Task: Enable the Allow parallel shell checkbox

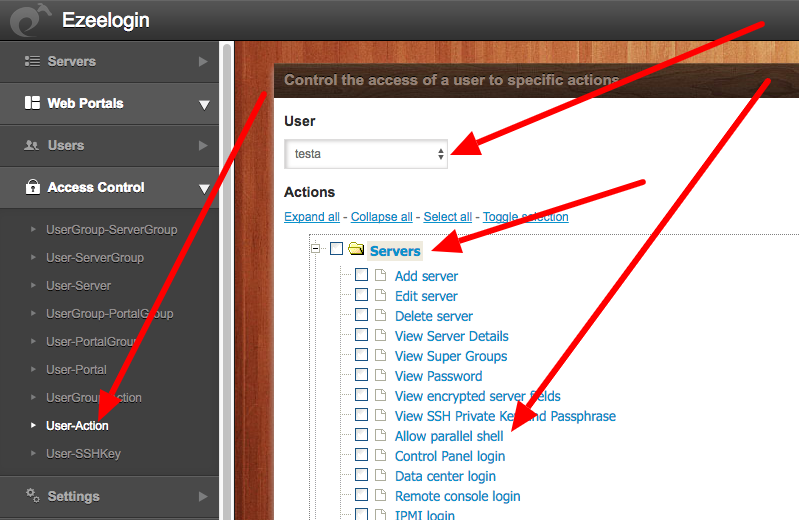Action: coord(361,434)
